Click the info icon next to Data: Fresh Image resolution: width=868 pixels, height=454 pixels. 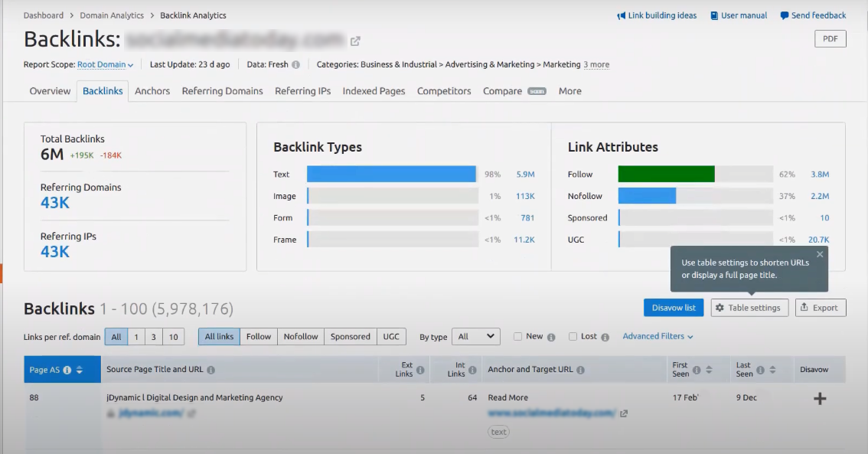coord(295,65)
